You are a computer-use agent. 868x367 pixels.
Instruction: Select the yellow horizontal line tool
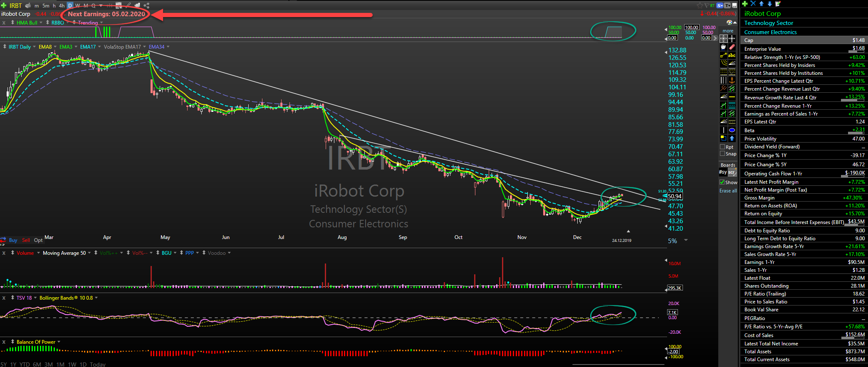tap(732, 97)
